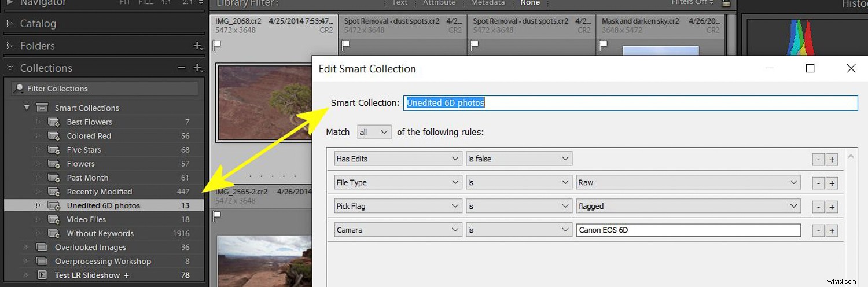
Task: Click the Video Files smart collection icon
Action: tap(54, 219)
